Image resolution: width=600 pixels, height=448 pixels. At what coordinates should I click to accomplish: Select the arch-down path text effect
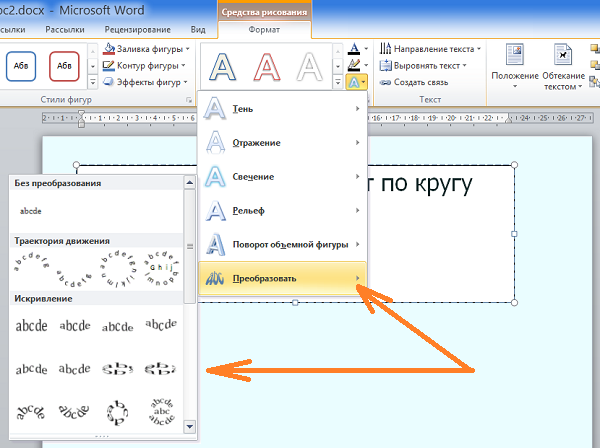74,280
